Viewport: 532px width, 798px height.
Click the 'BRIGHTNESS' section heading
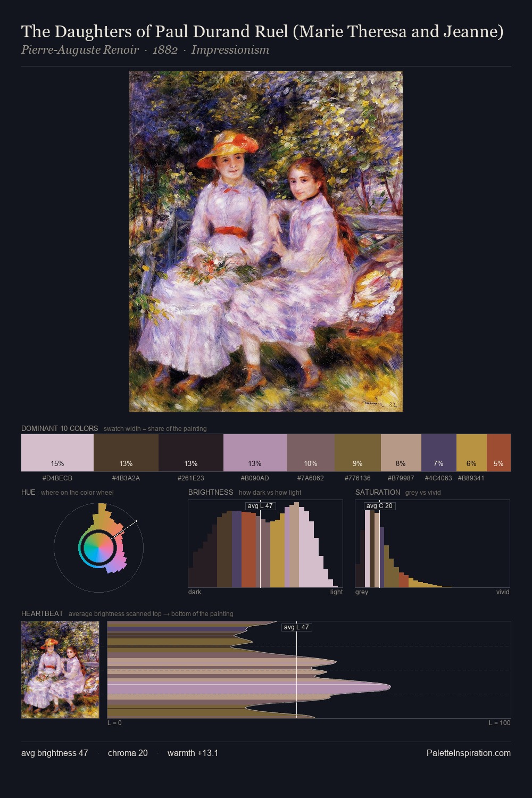point(211,492)
